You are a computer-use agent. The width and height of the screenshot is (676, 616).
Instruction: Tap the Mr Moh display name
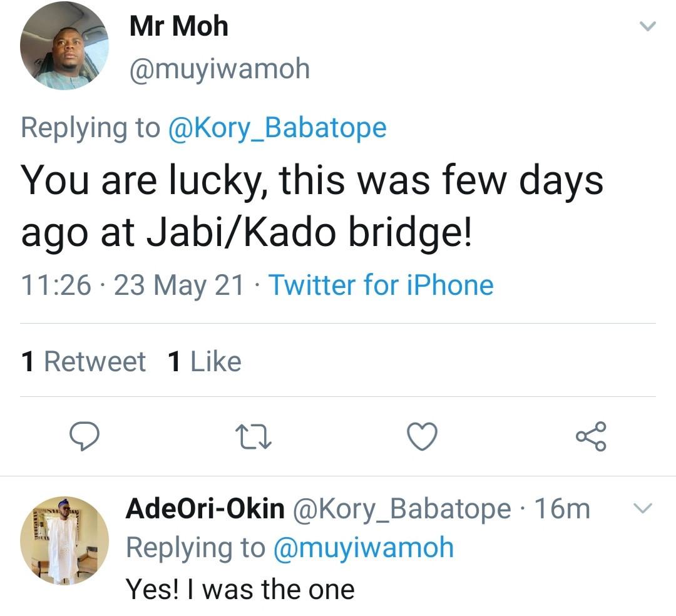(178, 26)
